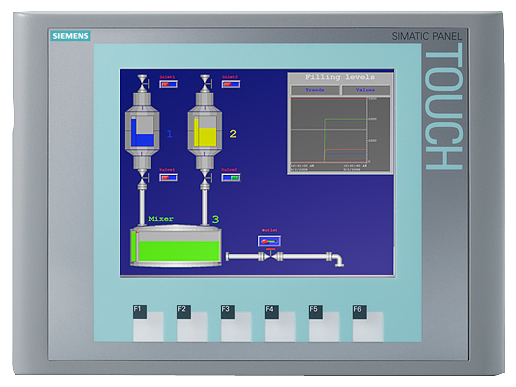Select the blue-filled tank 1
Viewport: 516px width, 387px height.
[142, 131]
